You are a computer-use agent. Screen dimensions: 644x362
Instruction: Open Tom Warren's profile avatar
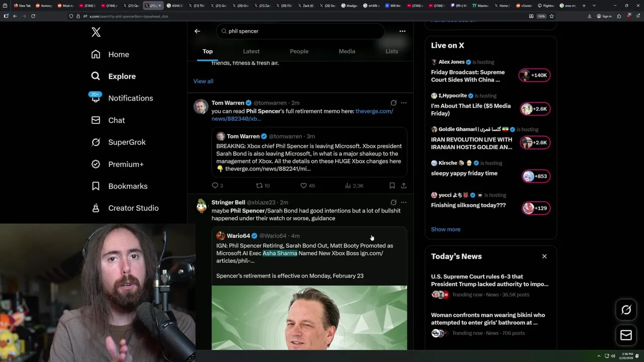(x=201, y=106)
